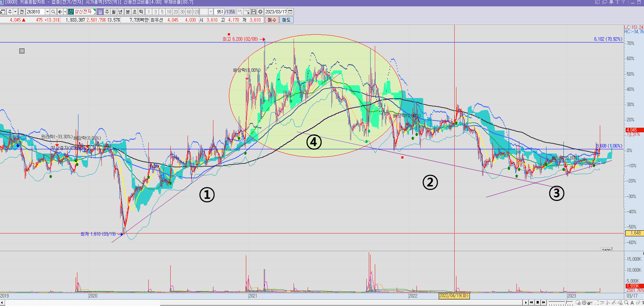This screenshot has width=644, height=306.
Task: Click the speaker sound icon in toolbar
Action: pyautogui.click(x=60, y=12)
